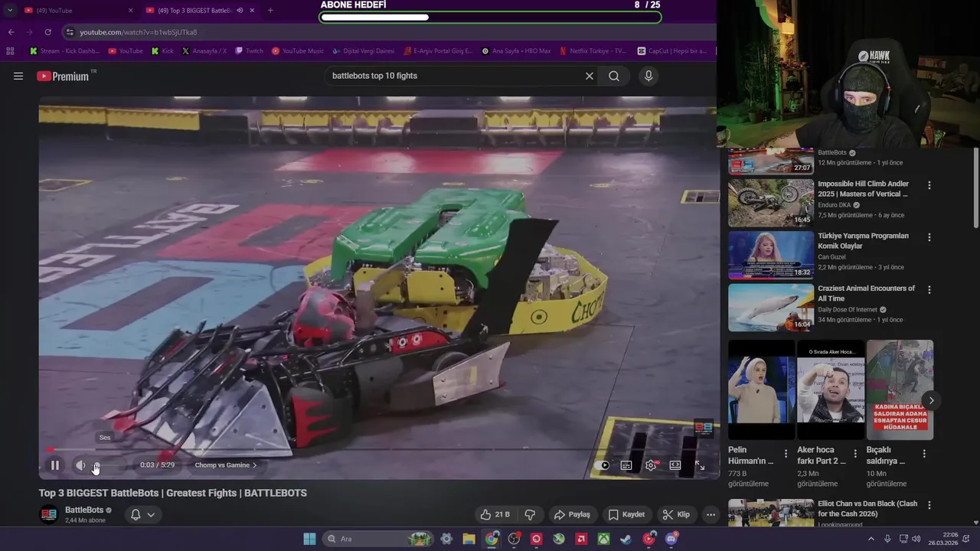Dislike the video
Screen dimensions: 980x551
[530, 514]
